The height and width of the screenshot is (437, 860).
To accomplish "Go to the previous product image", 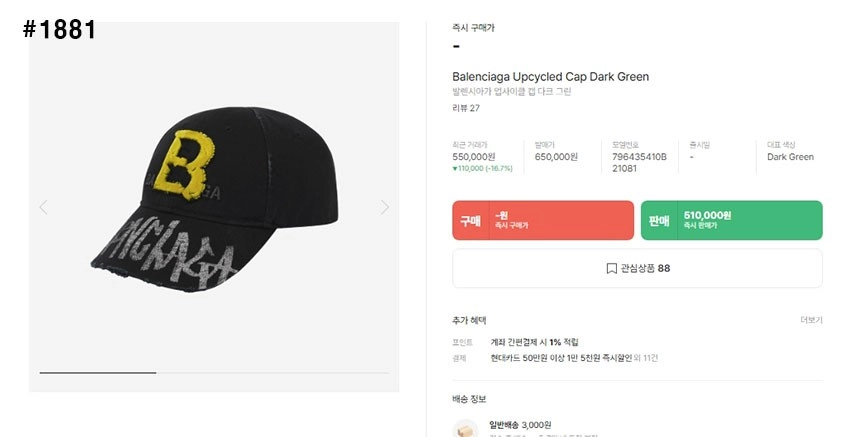I will (43, 207).
